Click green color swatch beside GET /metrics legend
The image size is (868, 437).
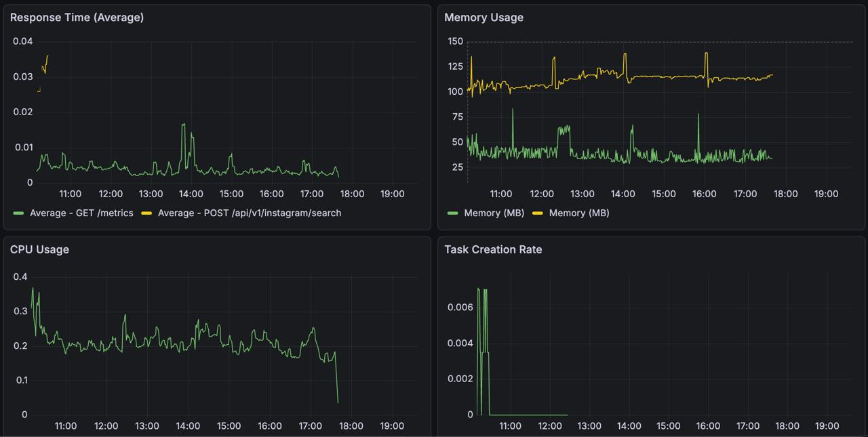click(x=19, y=213)
